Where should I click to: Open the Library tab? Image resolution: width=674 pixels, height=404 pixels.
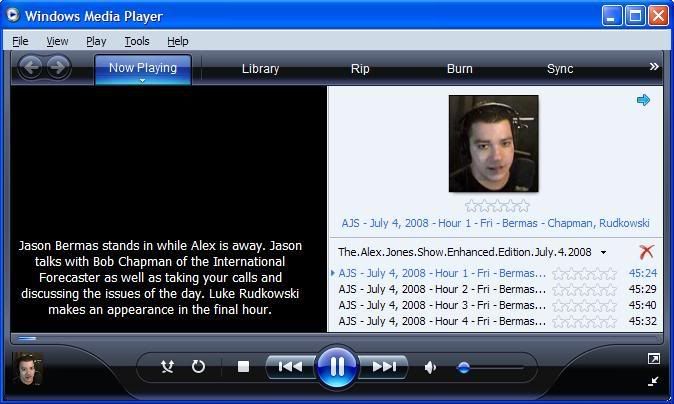(x=260, y=69)
